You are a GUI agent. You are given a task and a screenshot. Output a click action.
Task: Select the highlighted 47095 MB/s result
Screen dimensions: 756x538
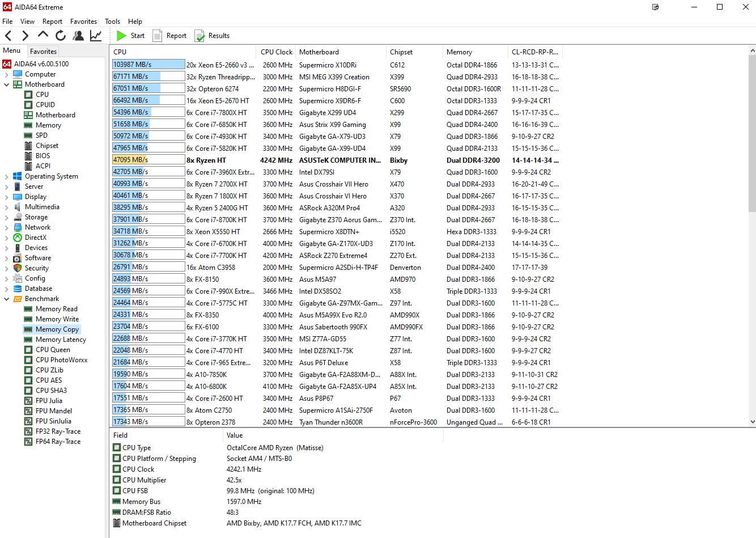148,160
